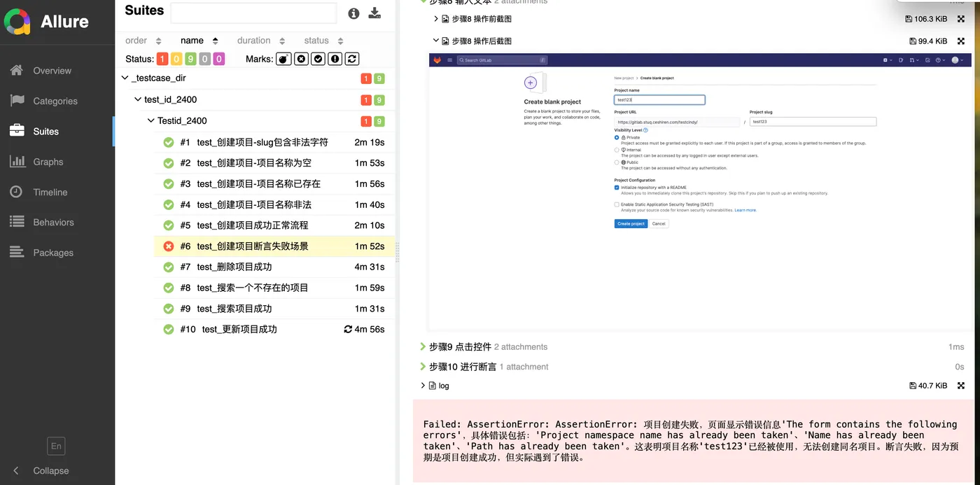Click the 99.4 KiB file size link

[928, 41]
